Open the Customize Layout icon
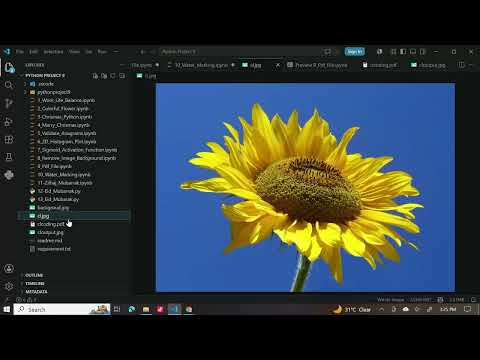The width and height of the screenshot is (480, 360). click(393, 52)
